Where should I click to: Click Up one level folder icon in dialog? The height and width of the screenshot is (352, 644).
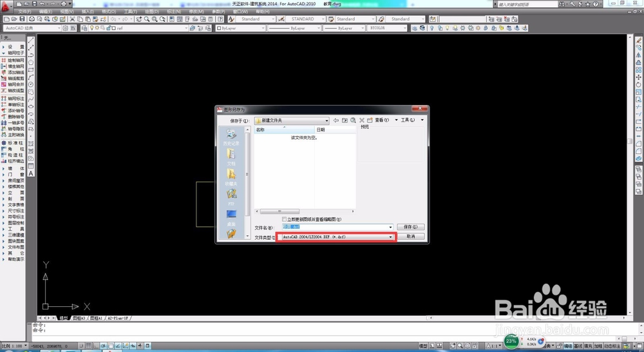click(x=345, y=120)
